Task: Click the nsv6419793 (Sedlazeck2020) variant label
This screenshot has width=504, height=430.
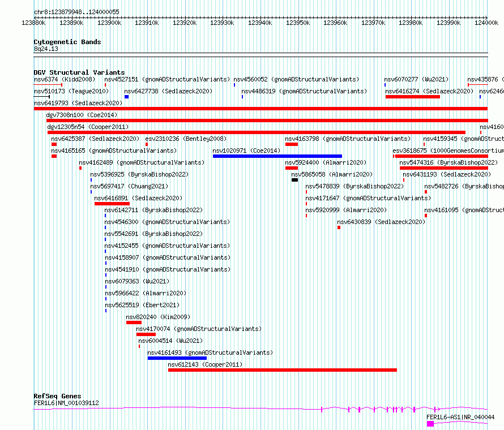Action: point(78,103)
